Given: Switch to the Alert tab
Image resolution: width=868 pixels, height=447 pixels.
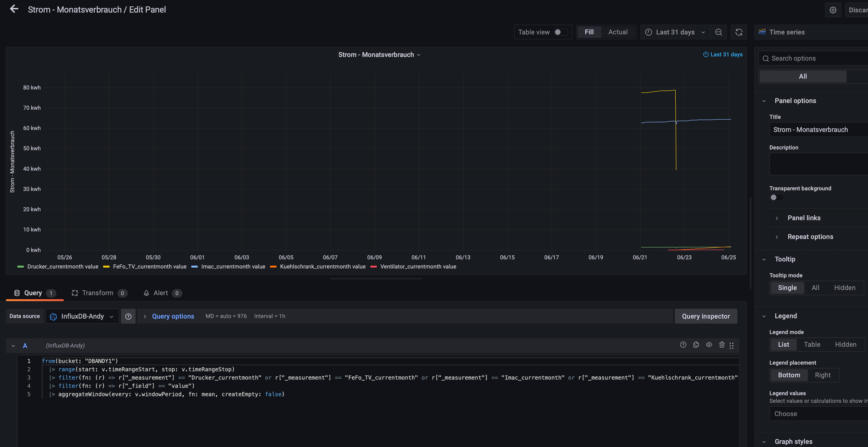Looking at the screenshot, I should [x=161, y=293].
